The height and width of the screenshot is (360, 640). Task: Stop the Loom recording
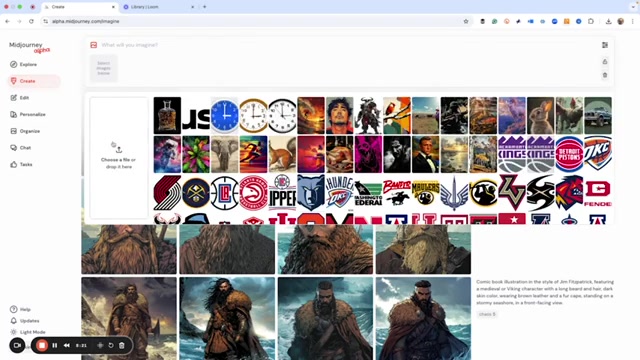(x=42, y=345)
